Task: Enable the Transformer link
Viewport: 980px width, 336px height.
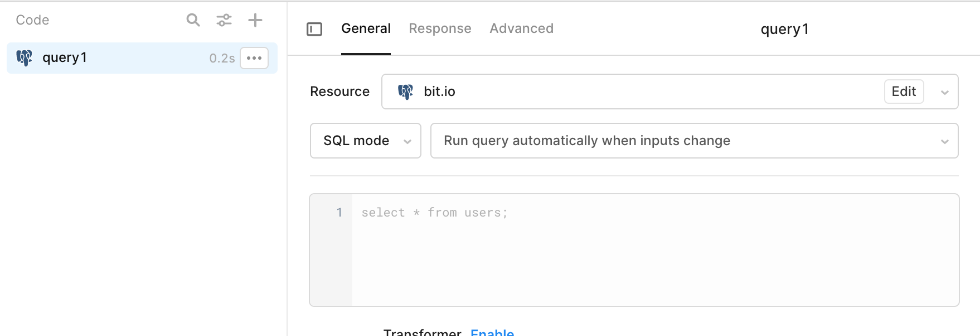Action: [x=492, y=332]
